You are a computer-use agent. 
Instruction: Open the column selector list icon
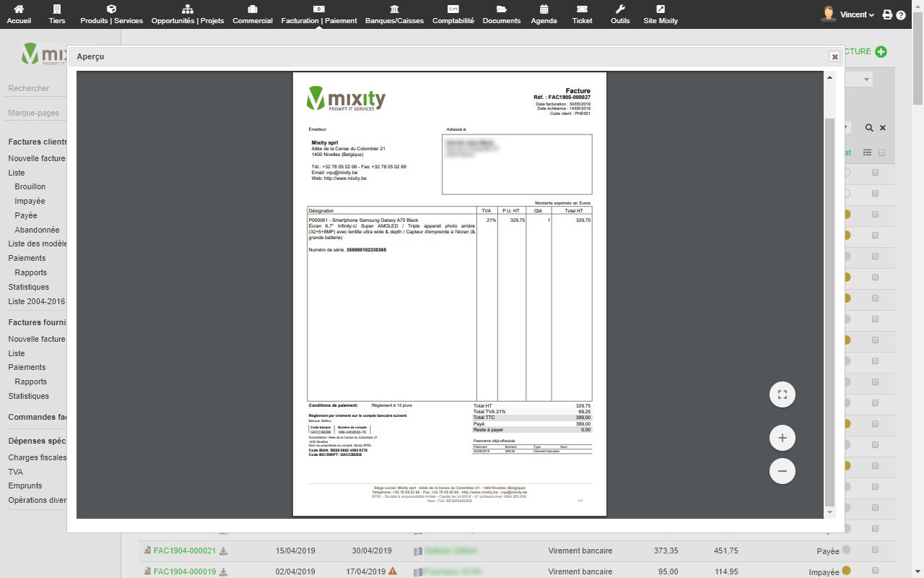(867, 152)
